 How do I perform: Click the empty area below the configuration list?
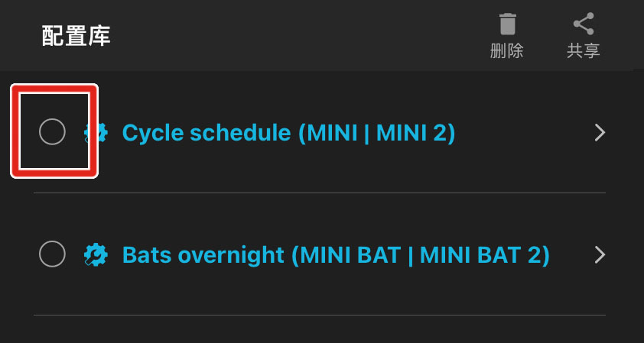320,331
